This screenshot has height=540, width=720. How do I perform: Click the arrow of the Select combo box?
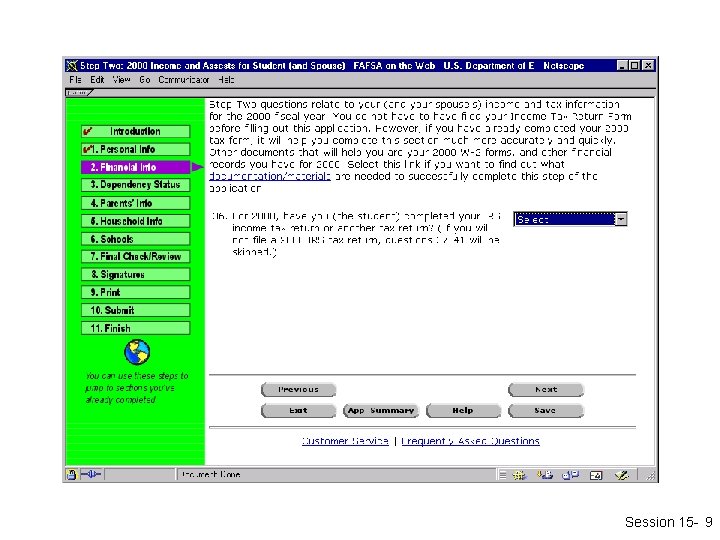(621, 219)
